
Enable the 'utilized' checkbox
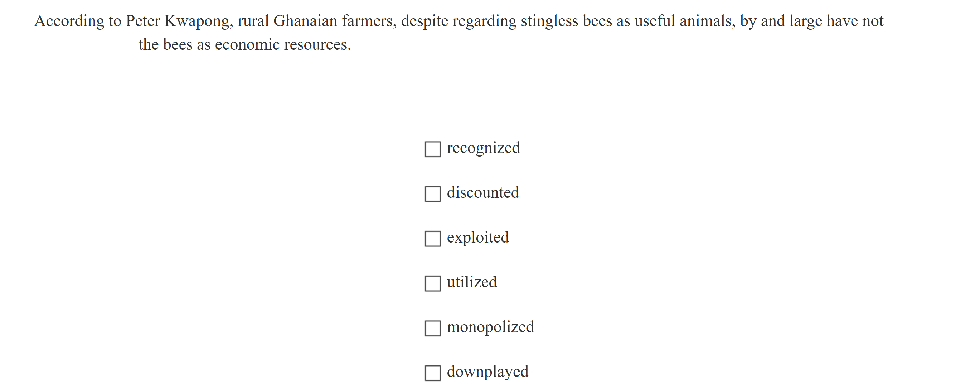(x=433, y=283)
